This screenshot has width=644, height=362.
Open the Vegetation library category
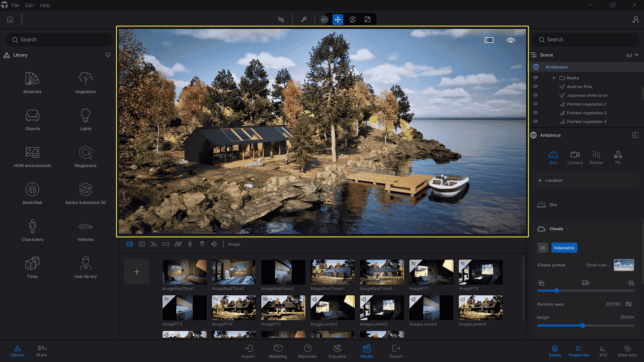pyautogui.click(x=85, y=83)
